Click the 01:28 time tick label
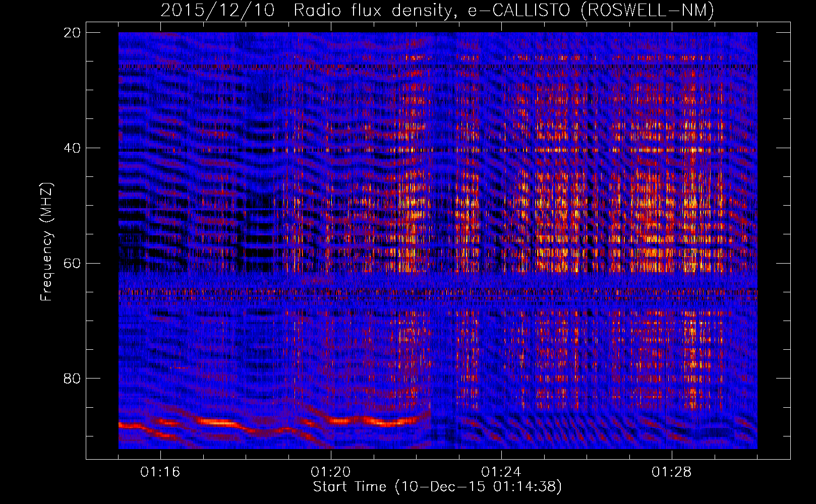The width and height of the screenshot is (816, 504). pos(672,472)
